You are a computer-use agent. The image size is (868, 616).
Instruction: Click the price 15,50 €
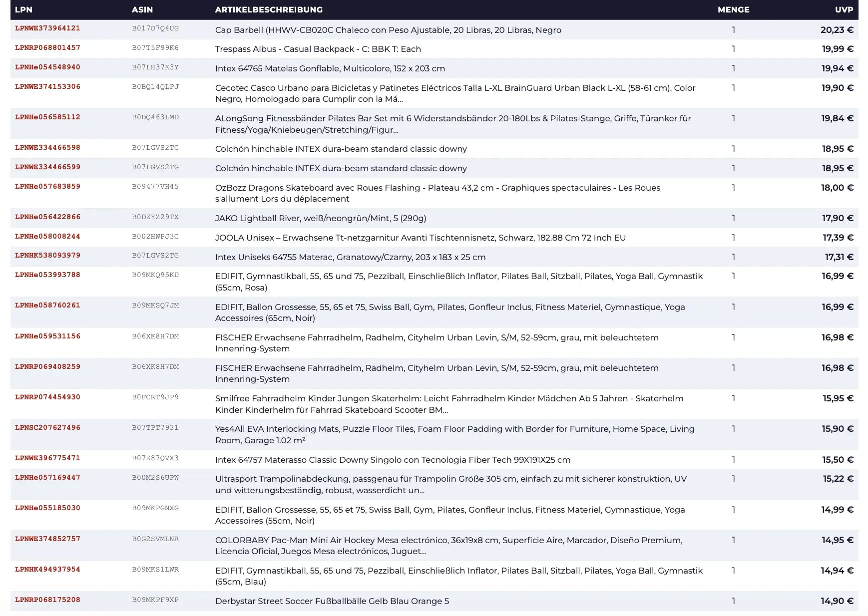click(x=838, y=460)
